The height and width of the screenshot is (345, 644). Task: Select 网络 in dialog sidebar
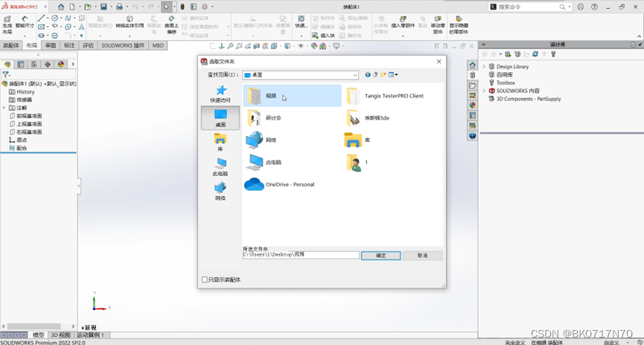pyautogui.click(x=220, y=192)
